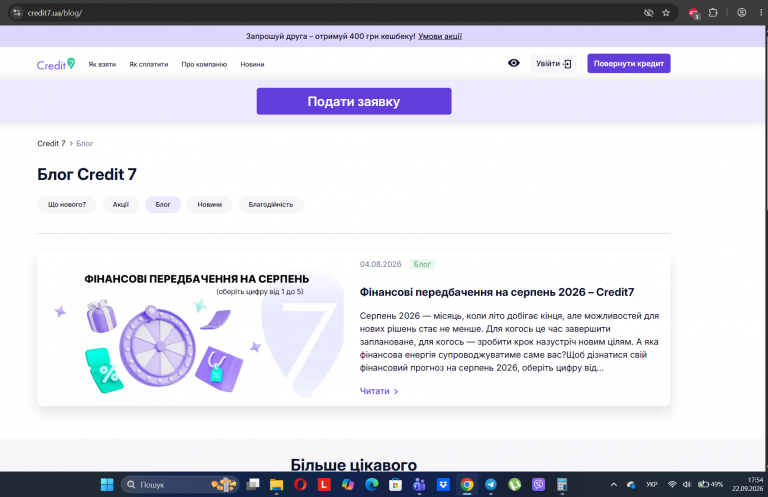The height and width of the screenshot is (497, 768).
Task: Click the battery 49% indicator
Action: click(711, 484)
